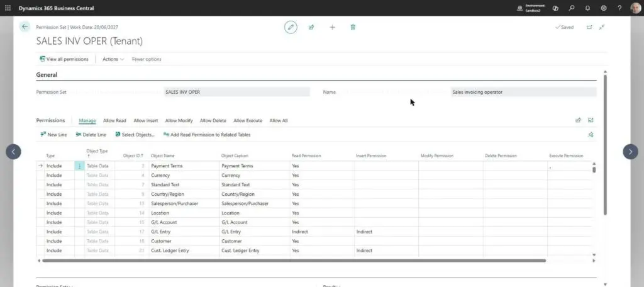Image resolution: width=644 pixels, height=287 pixels.
Task: Open the Allow All menu
Action: click(x=279, y=120)
